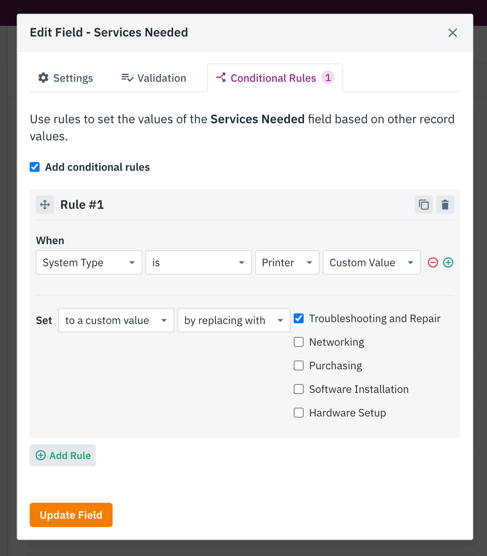Add a condition with the green plus icon
The image size is (487, 556).
(448, 262)
